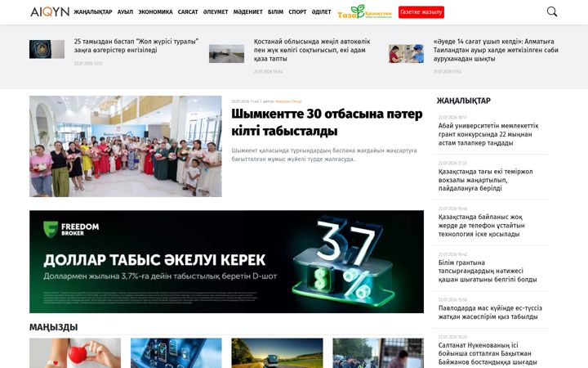Click the МАҢЫЗДЫ section heading
The height and width of the screenshot is (368, 588).
pos(54,327)
